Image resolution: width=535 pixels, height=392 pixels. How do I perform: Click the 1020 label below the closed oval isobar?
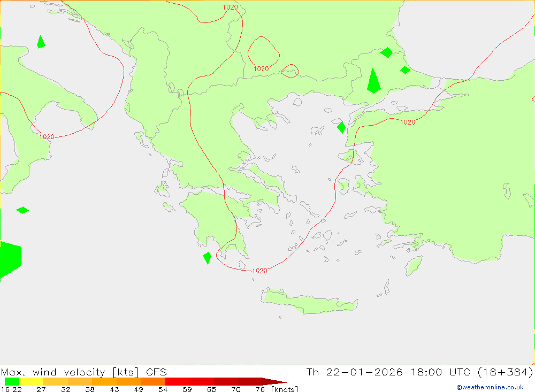[x=262, y=68]
